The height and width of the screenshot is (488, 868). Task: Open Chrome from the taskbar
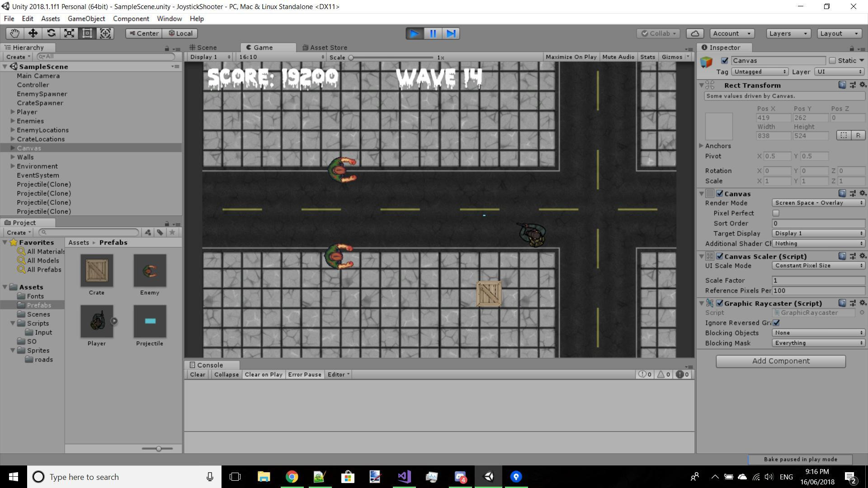[x=292, y=477]
